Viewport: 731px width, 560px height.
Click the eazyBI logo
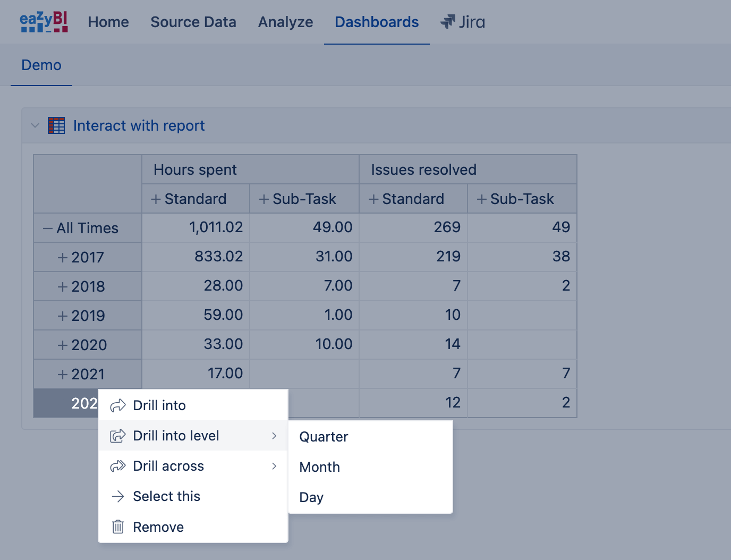tap(44, 22)
